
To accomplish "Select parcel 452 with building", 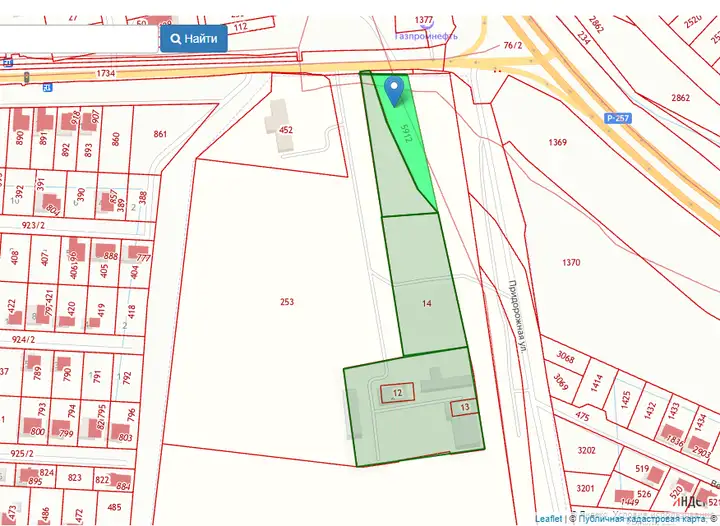I will (285, 130).
